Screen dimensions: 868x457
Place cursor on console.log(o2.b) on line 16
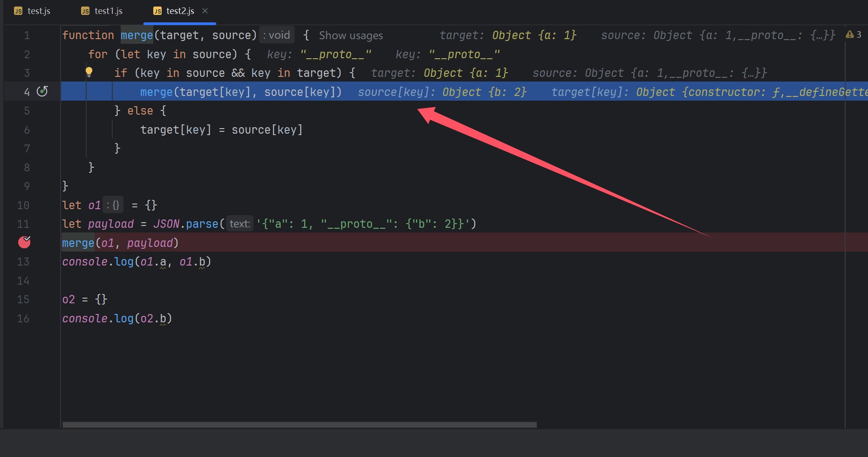pyautogui.click(x=116, y=319)
